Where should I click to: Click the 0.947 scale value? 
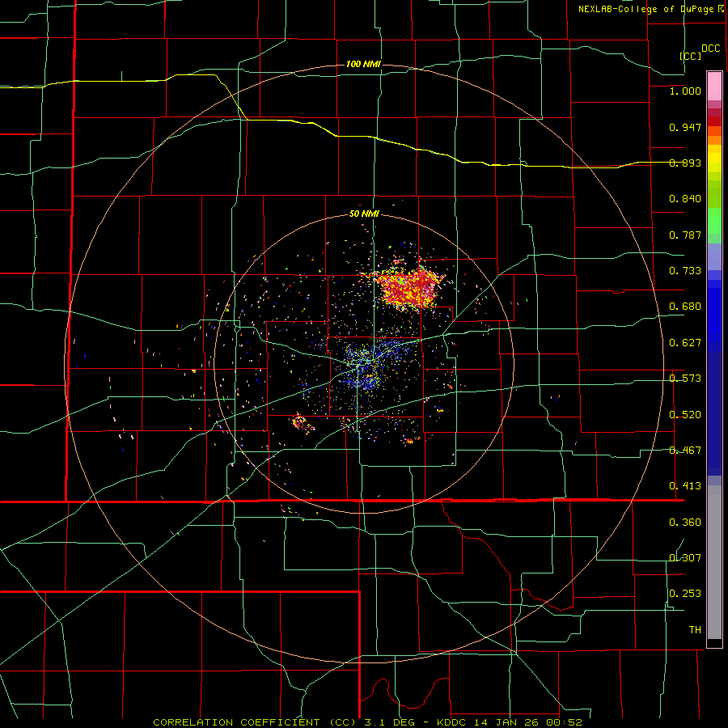point(685,127)
